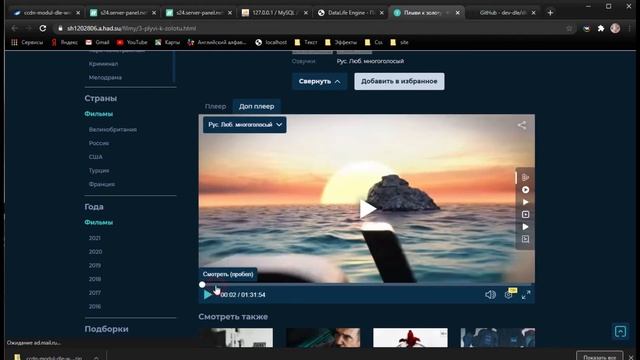The width and height of the screenshot is (640, 360).
Task: Click the square-with-dot icon in side panel
Action: 525,214
